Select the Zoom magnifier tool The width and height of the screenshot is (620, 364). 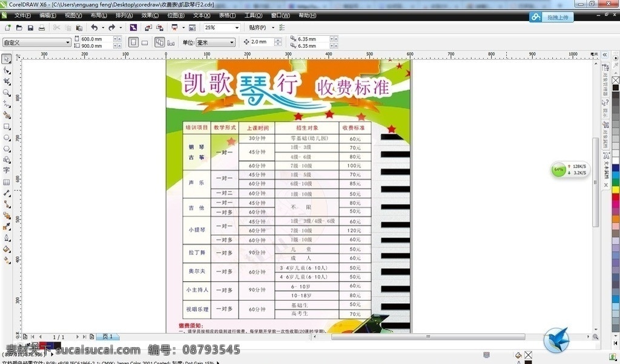coord(6,93)
